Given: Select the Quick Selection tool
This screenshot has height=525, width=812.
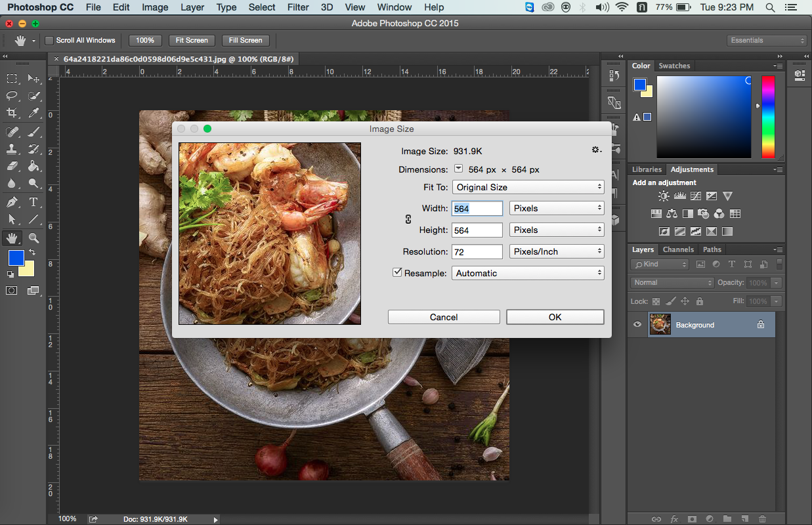Looking at the screenshot, I should point(33,96).
